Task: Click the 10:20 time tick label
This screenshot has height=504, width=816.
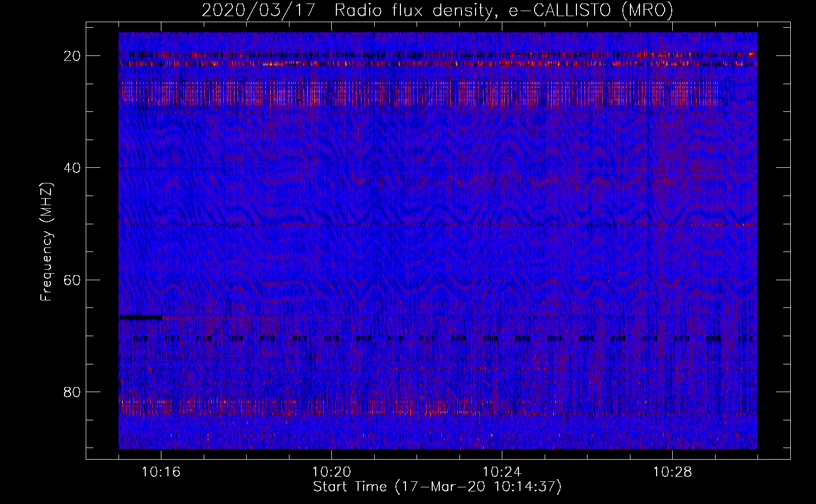Action: pyautogui.click(x=332, y=472)
